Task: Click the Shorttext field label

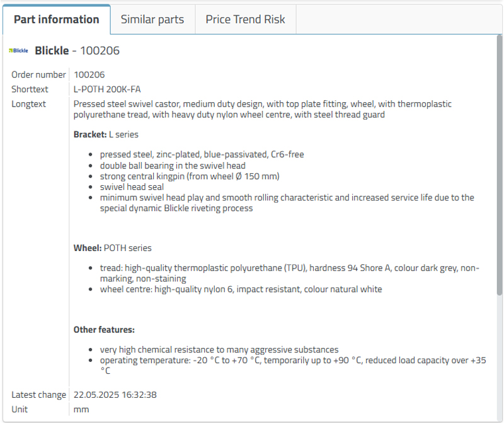Action: (x=30, y=89)
